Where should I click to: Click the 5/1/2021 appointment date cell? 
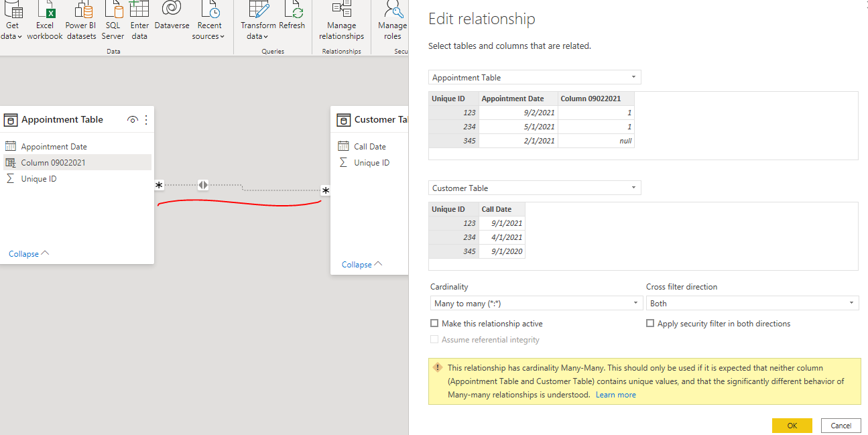pyautogui.click(x=519, y=127)
